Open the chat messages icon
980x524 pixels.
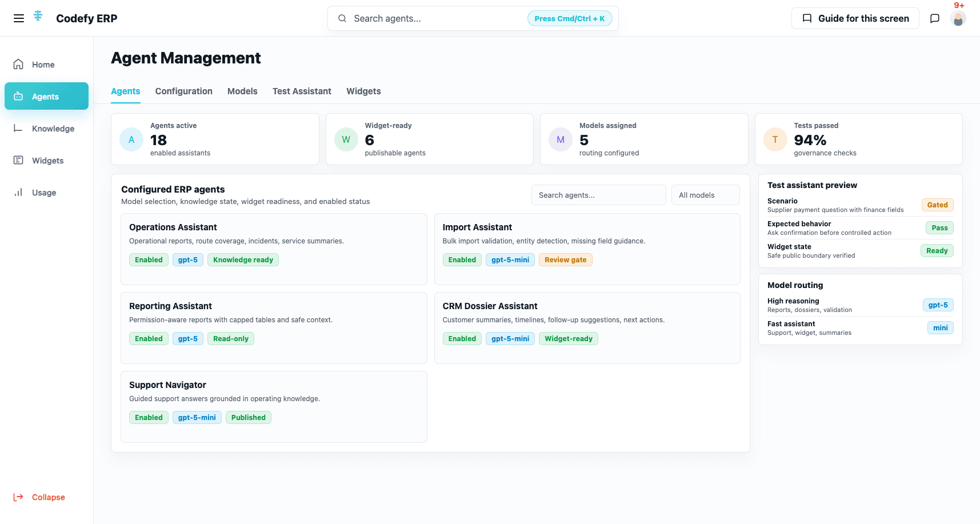935,18
